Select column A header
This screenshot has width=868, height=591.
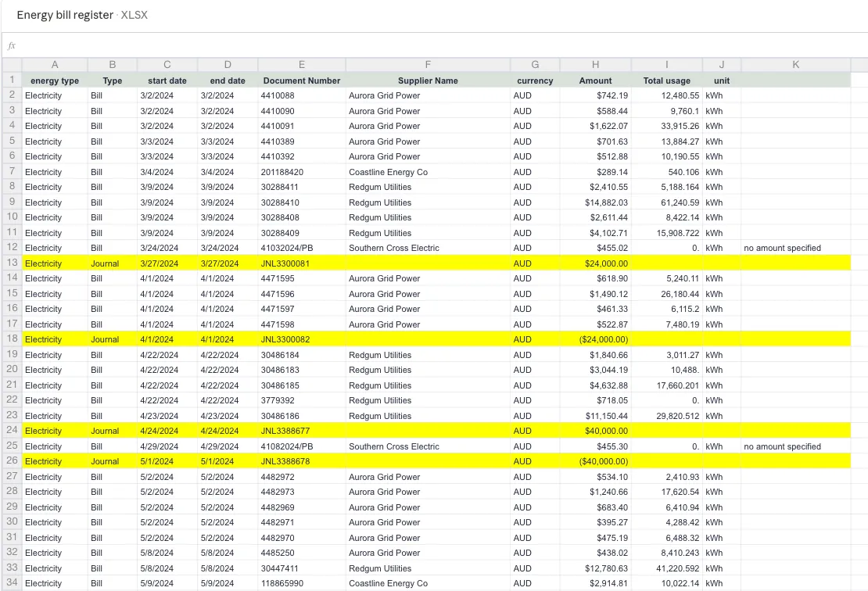(x=55, y=65)
